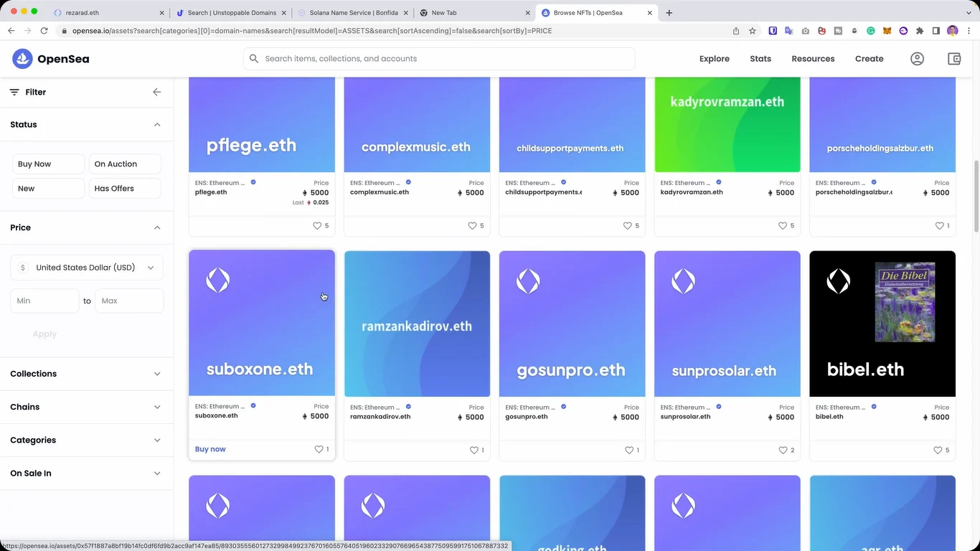
Task: Open Resources menu in header
Action: (x=813, y=59)
